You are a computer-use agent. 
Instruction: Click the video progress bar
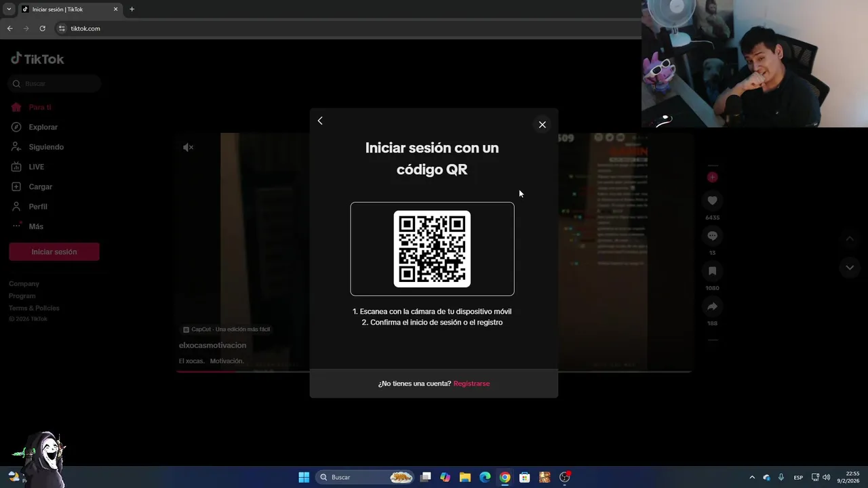tap(434, 371)
